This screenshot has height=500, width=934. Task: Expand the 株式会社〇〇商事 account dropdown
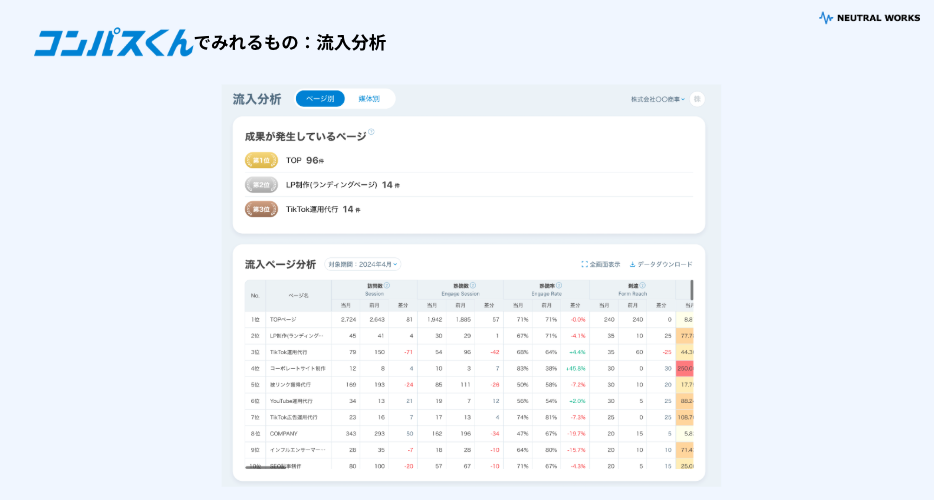pyautogui.click(x=657, y=99)
